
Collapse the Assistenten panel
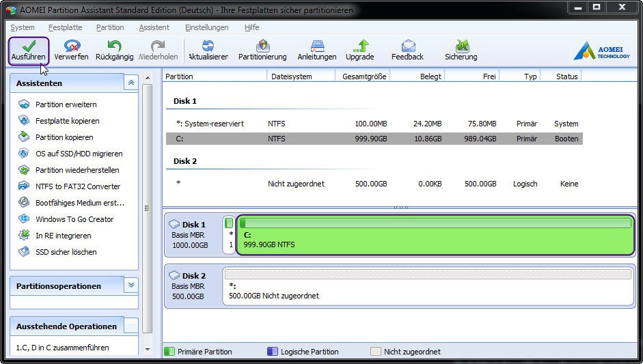(x=131, y=83)
